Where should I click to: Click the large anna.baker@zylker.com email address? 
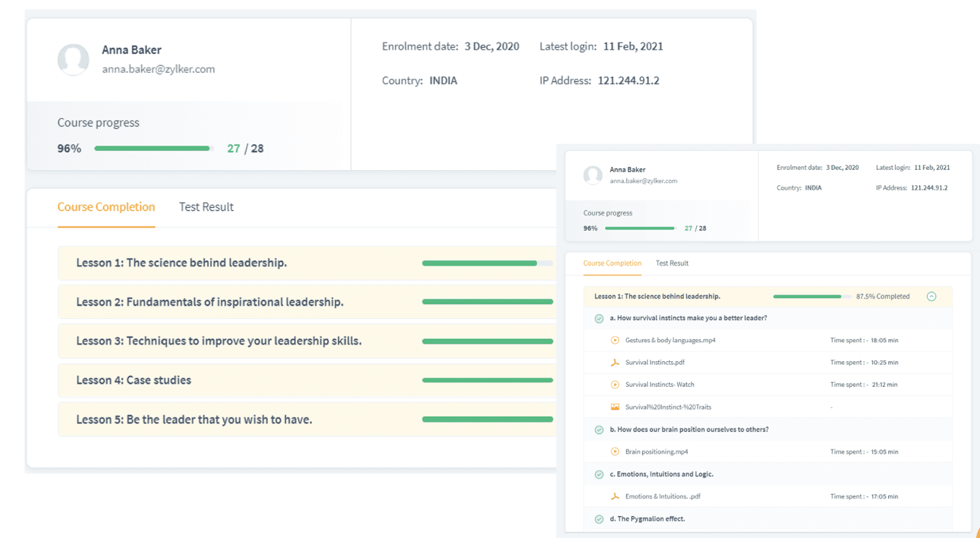tap(158, 69)
